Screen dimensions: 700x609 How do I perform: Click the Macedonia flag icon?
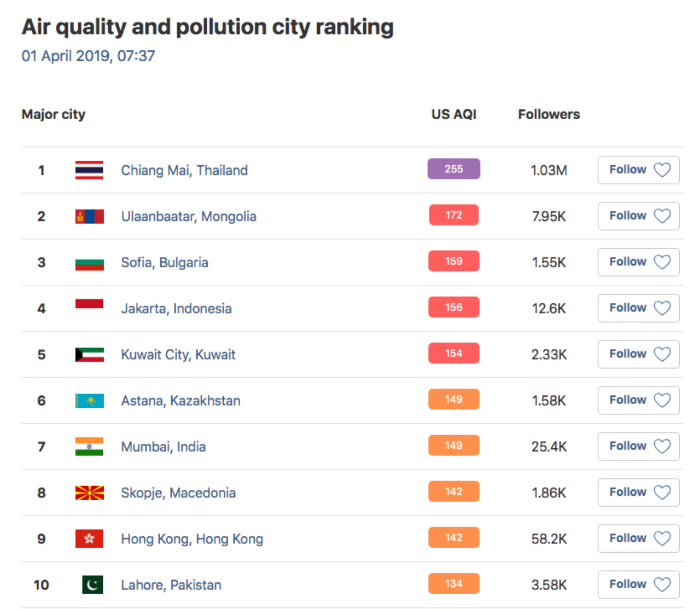89,493
